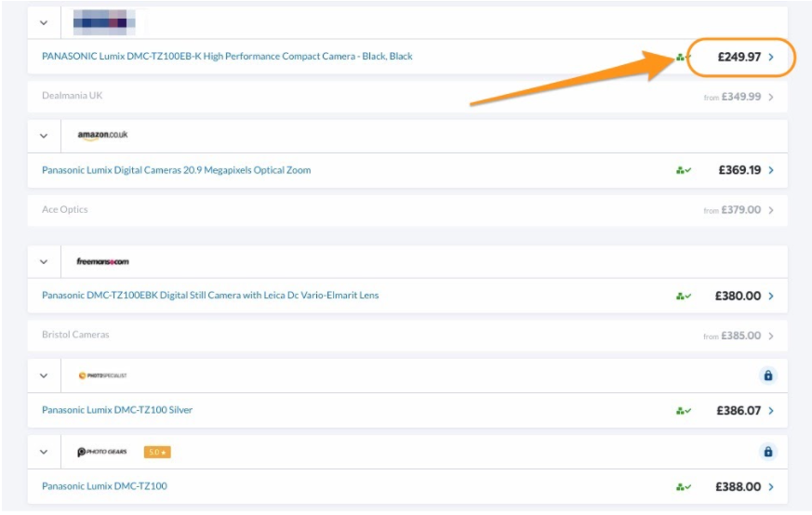The image size is (812, 515).
Task: Click the blurred retailer logo at top
Action: [104, 22]
